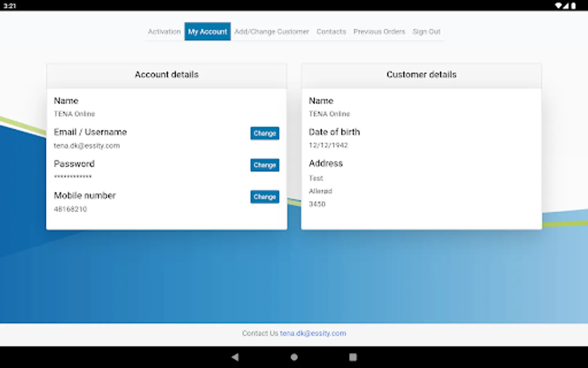
Task: Open the Contacts tab
Action: point(331,31)
